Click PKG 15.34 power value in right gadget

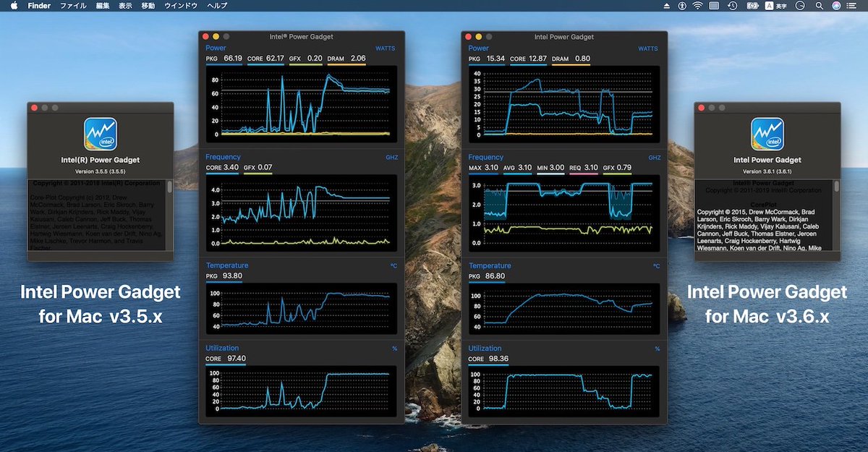[487, 58]
